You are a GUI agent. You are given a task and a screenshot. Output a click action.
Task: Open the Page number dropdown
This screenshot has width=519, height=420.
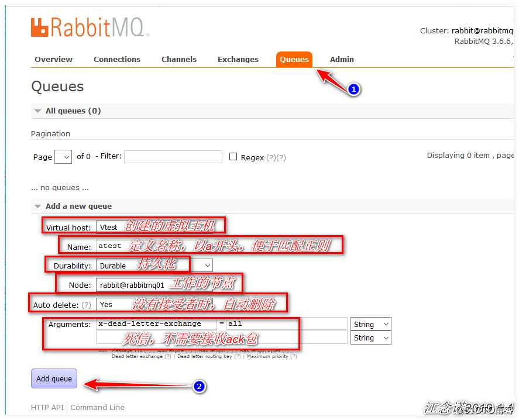63,157
